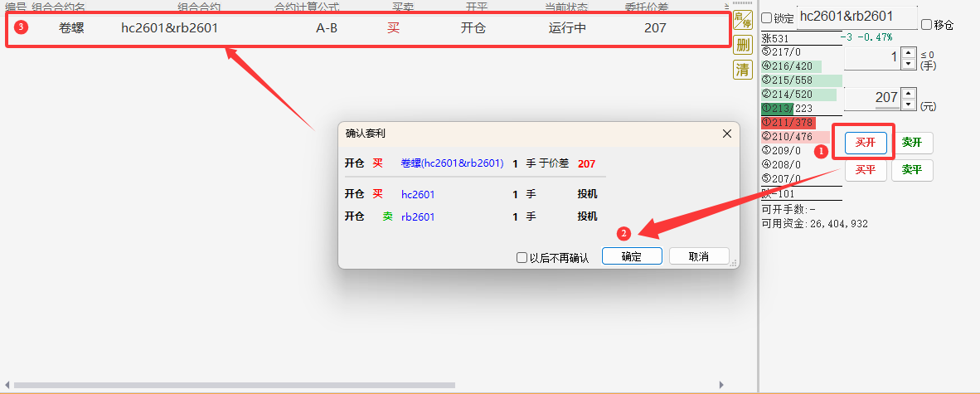This screenshot has width=980, height=394.
Task: Click the 买开 buy-open button
Action: pos(866,143)
